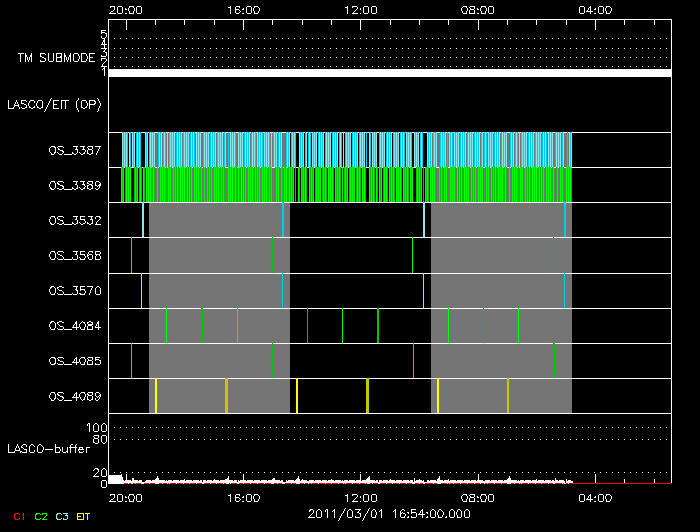Click the red C1 legend label
This screenshot has width=700, height=532.
18,516
